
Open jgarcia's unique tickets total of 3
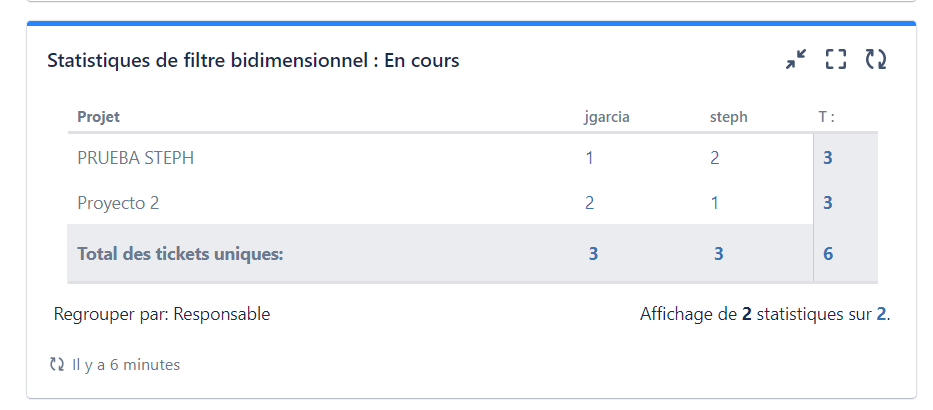tap(593, 254)
